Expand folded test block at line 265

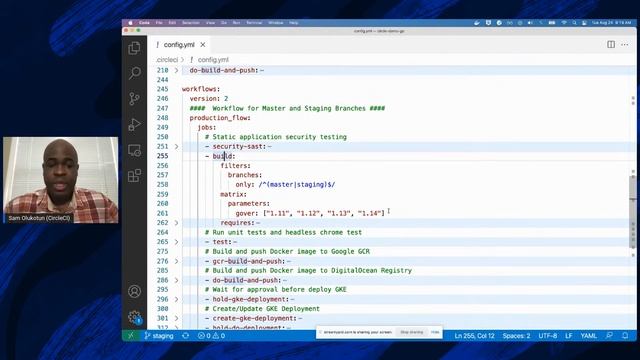(x=176, y=242)
